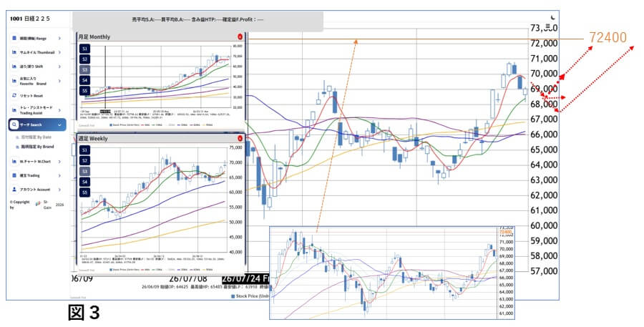
Task: Click the M.Chart icon in sidebar
Action: (x=14, y=162)
